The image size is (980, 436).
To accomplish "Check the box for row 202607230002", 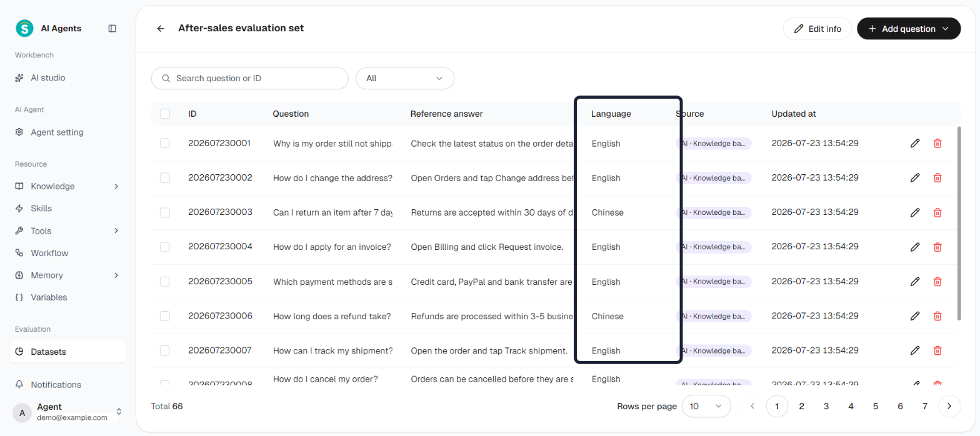I will 165,178.
